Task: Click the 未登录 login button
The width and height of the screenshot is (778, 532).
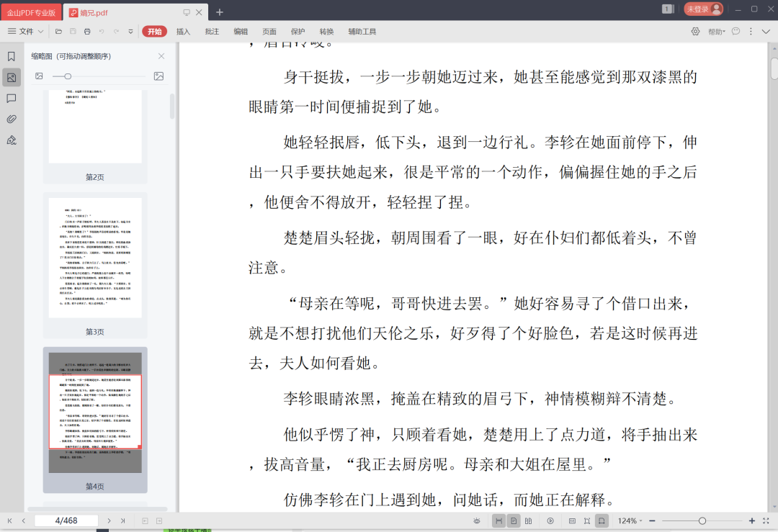Action: click(702, 9)
